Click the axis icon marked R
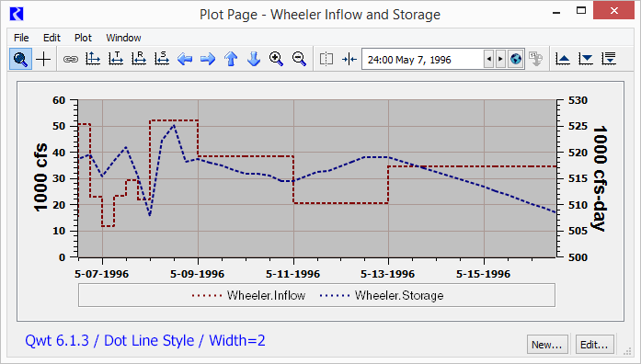 coord(139,59)
